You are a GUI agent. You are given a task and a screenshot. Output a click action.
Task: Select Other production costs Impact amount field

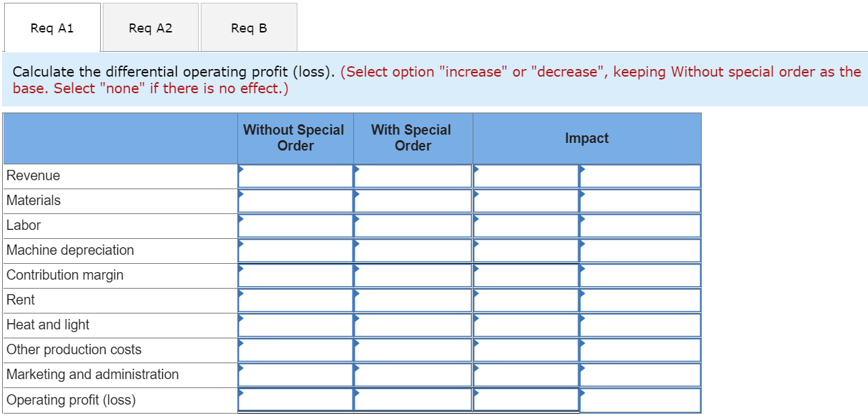coord(526,350)
